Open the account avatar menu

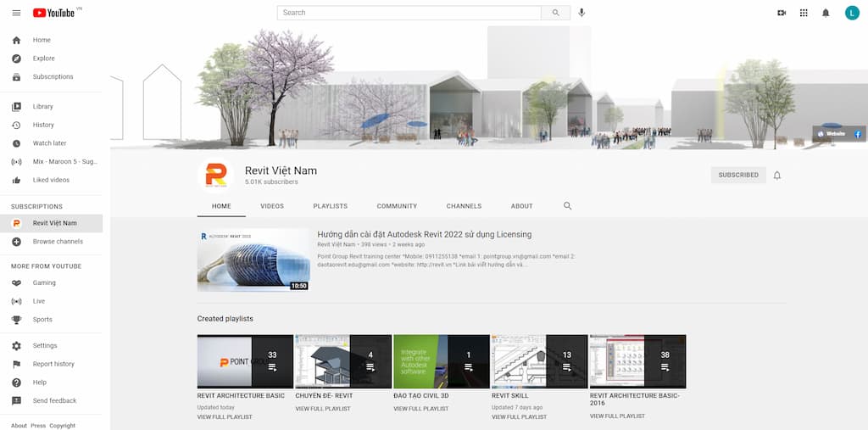tap(852, 13)
